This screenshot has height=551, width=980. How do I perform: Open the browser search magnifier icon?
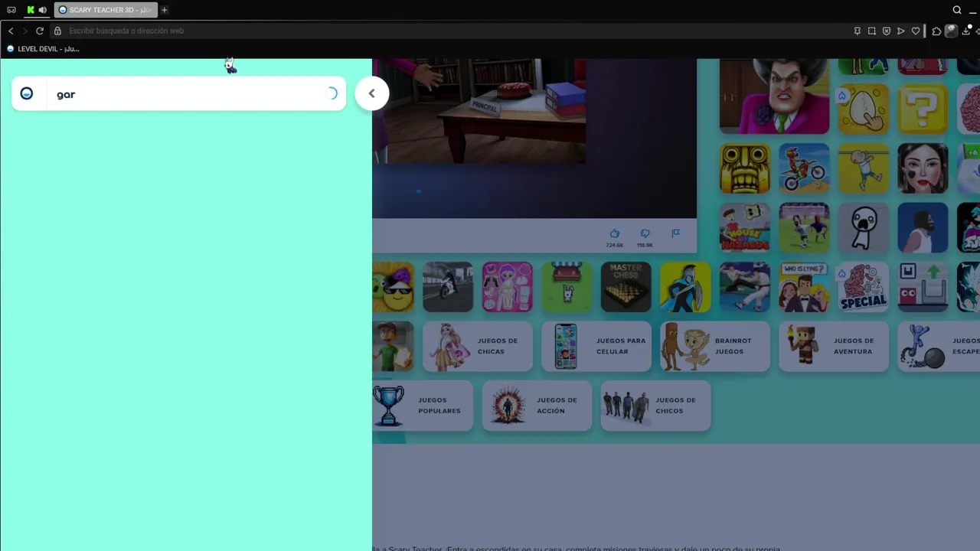pos(957,10)
